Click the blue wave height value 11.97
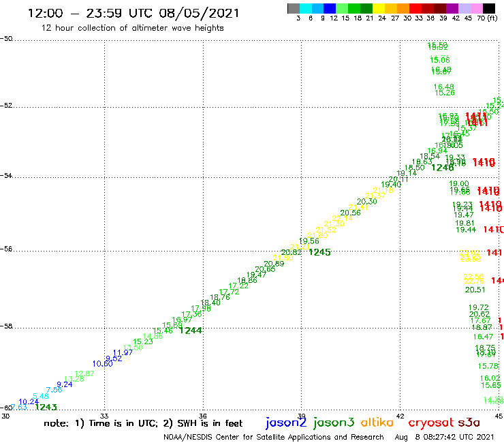The image size is (504, 443). click(x=123, y=352)
